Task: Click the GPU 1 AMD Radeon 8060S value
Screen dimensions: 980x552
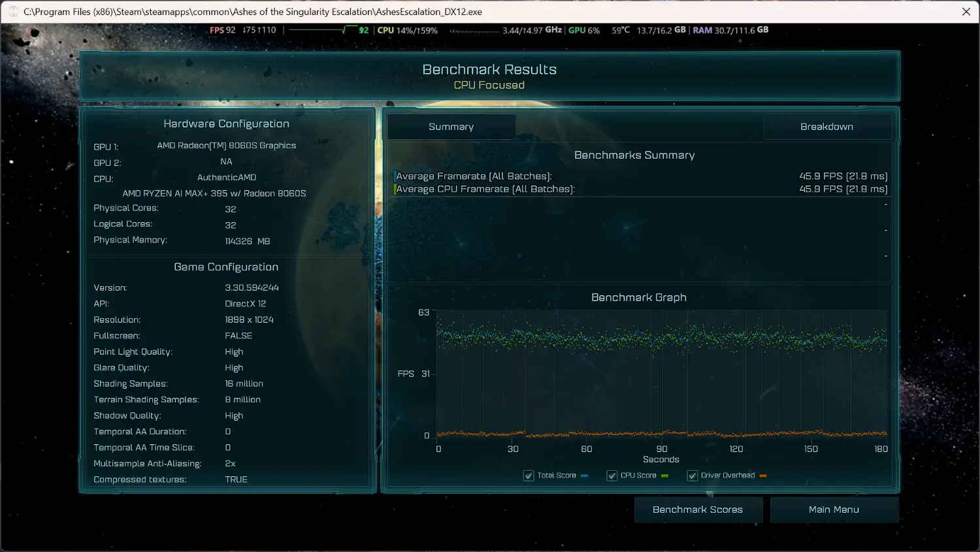Action: tap(226, 146)
